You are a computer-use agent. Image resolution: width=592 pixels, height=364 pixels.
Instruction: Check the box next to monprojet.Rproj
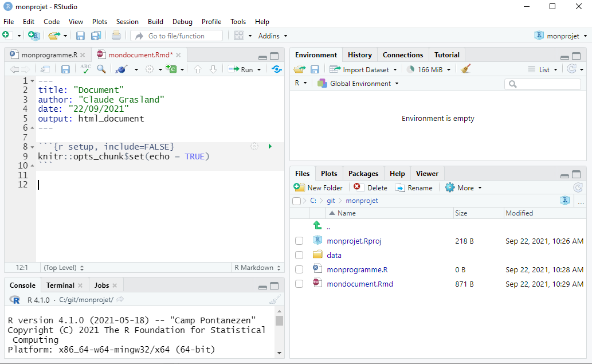(x=299, y=241)
